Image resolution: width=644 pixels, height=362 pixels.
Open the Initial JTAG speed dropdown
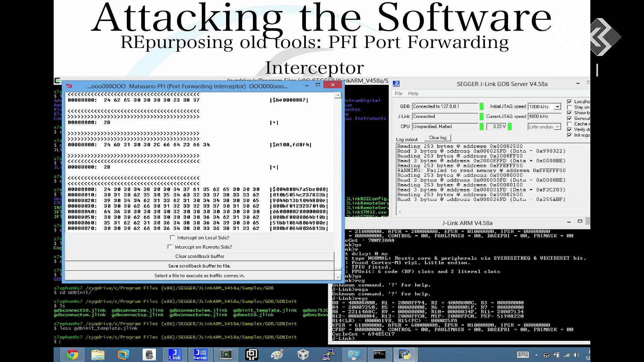557,107
